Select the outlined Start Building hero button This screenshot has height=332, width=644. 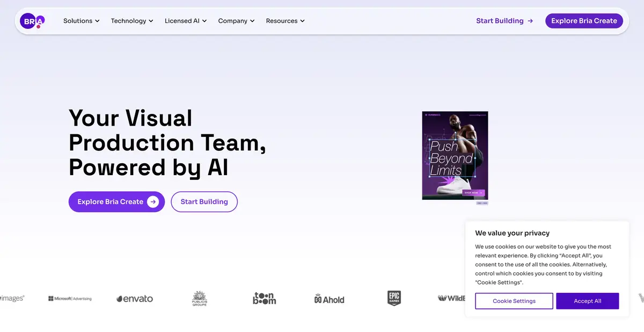point(204,202)
